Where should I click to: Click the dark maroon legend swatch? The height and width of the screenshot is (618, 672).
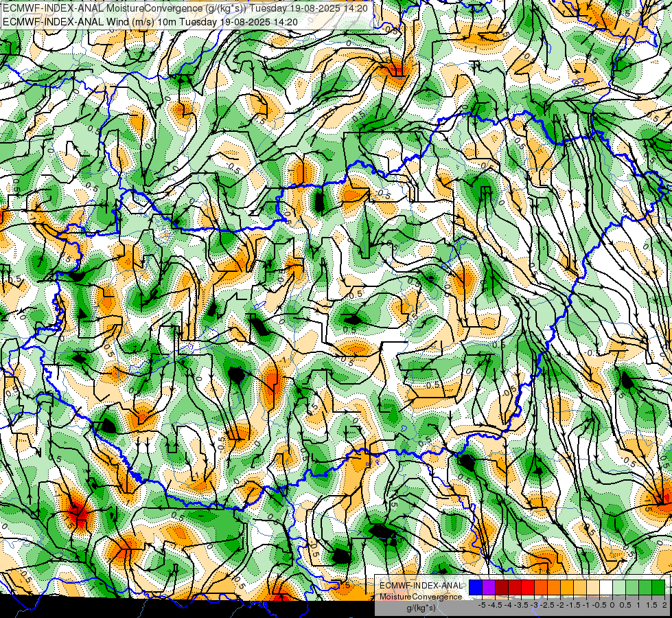[502, 587]
